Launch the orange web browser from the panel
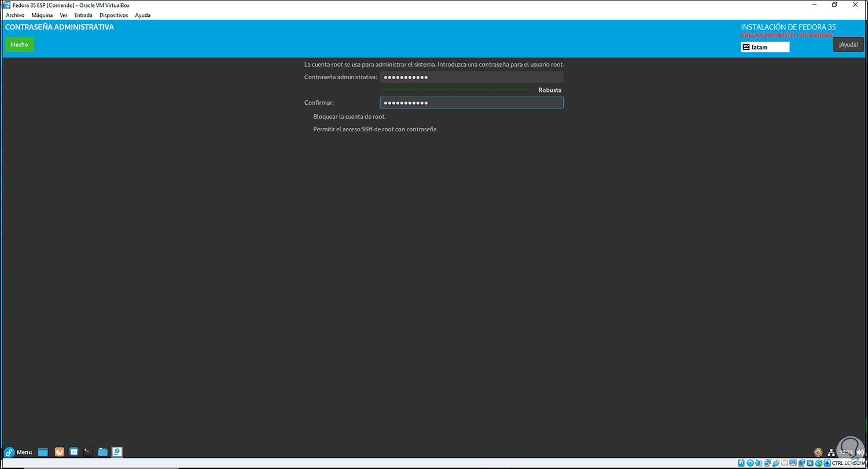This screenshot has height=469, width=868. pos(59,452)
